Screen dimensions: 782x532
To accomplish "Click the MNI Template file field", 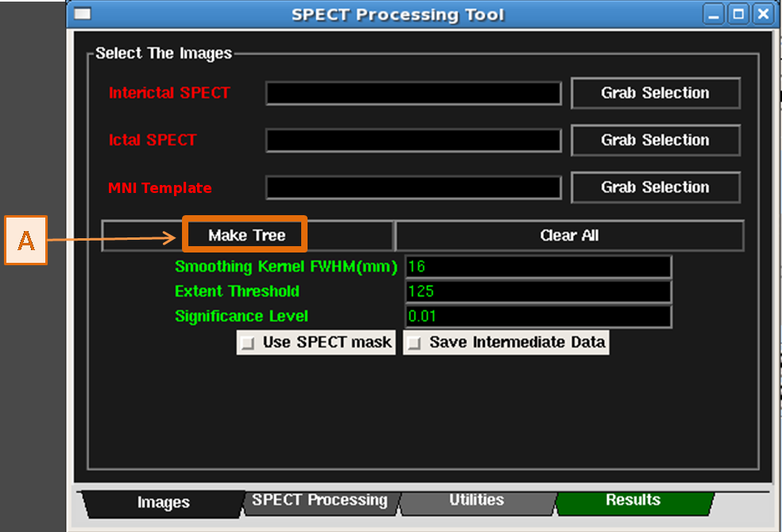I will coord(413,188).
